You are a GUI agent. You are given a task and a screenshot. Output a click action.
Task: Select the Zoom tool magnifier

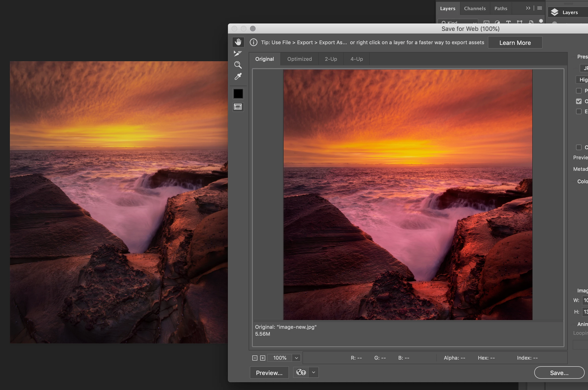[238, 65]
